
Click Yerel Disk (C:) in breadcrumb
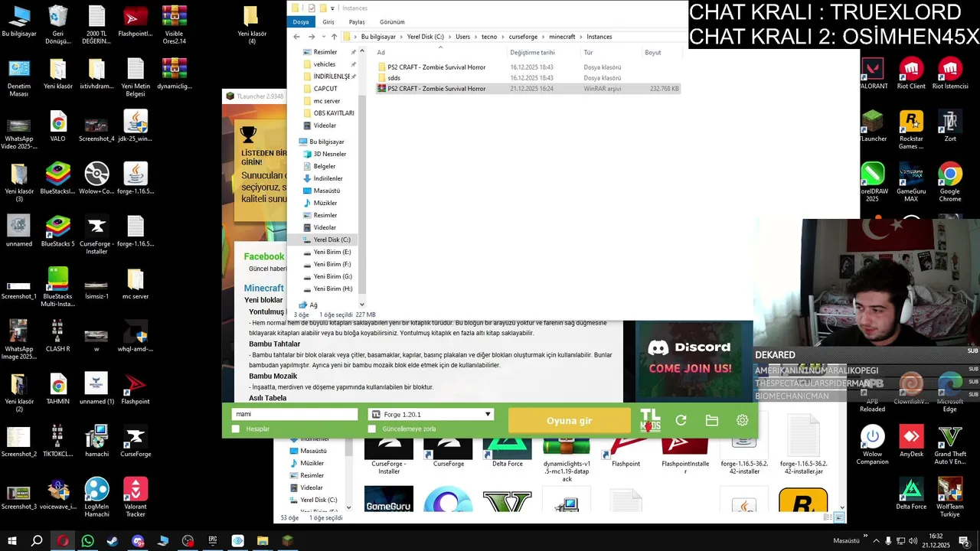tap(426, 37)
